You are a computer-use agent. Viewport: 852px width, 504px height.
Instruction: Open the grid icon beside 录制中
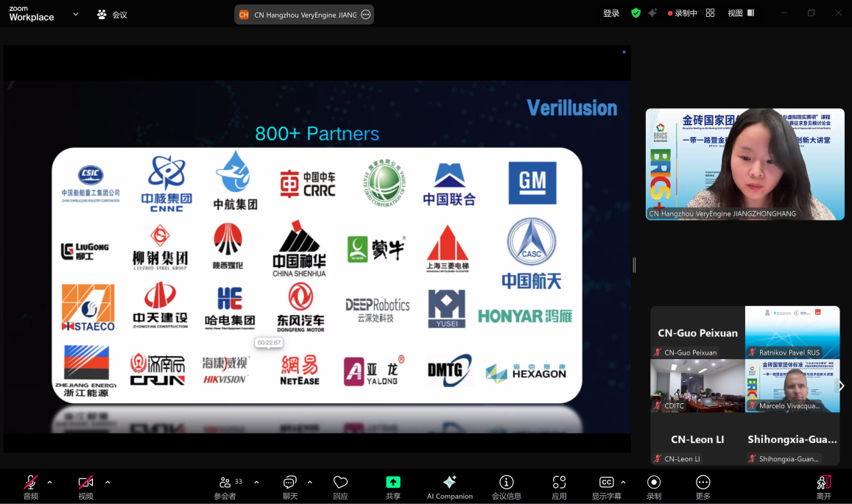tap(710, 13)
